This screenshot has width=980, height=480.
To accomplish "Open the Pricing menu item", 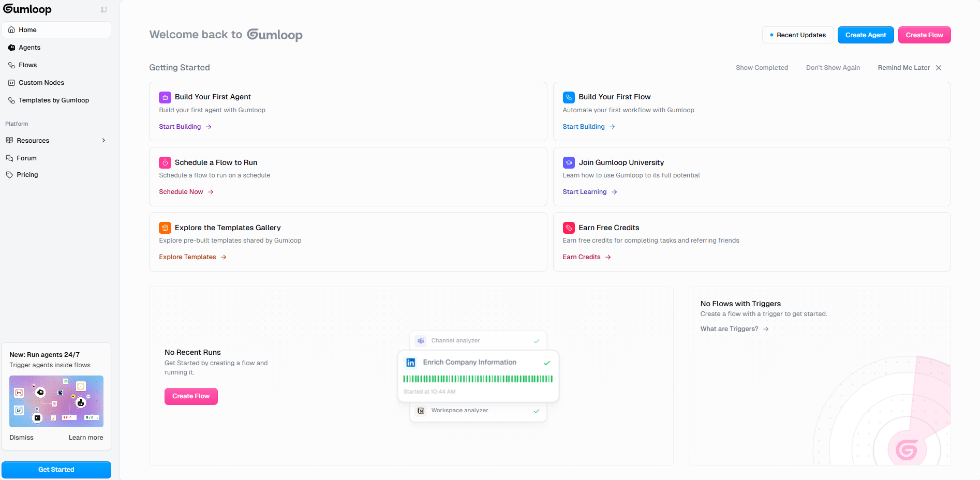I will [56, 175].
